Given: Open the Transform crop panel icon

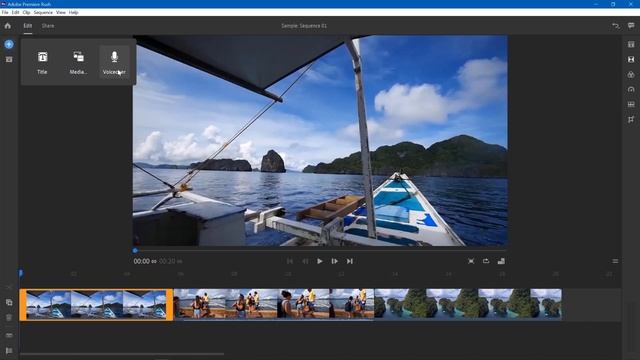Looking at the screenshot, I should (x=631, y=120).
